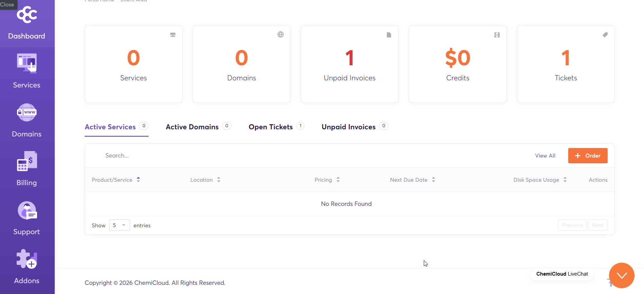Screen dimensions: 644x294
Task: Sort by Next Due Date column arrows
Action: 433,180
